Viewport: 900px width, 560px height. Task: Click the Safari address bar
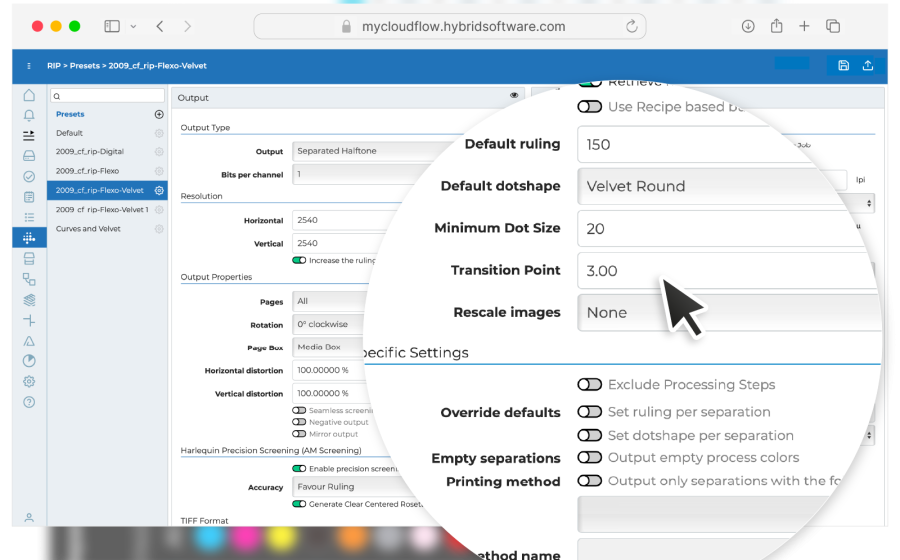(450, 26)
